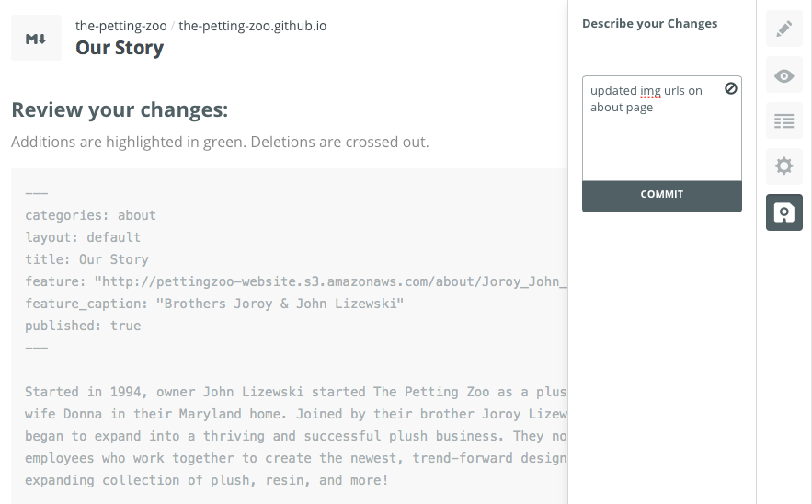Click the misspelled word img in message

650,90
